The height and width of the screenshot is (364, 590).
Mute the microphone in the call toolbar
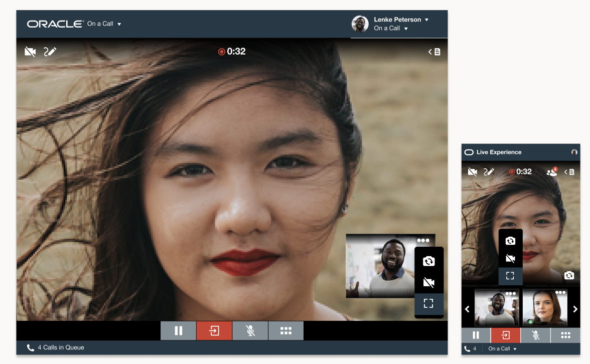click(x=250, y=330)
